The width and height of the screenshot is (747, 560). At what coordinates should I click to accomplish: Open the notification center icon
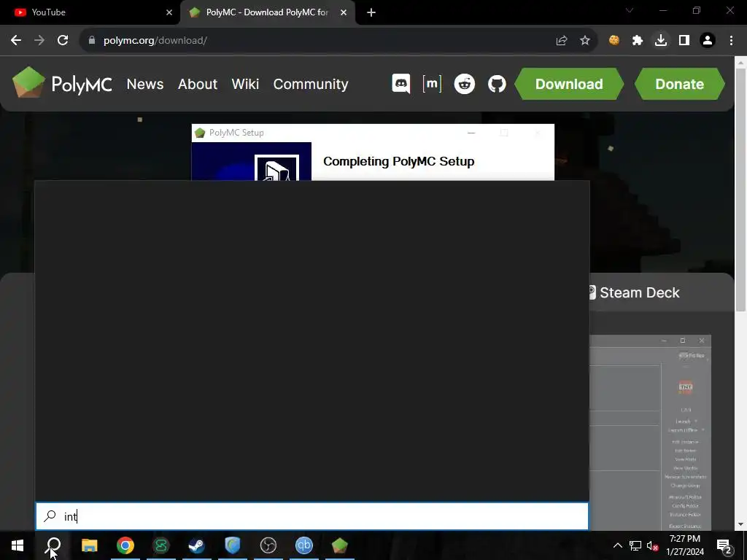coord(724,545)
